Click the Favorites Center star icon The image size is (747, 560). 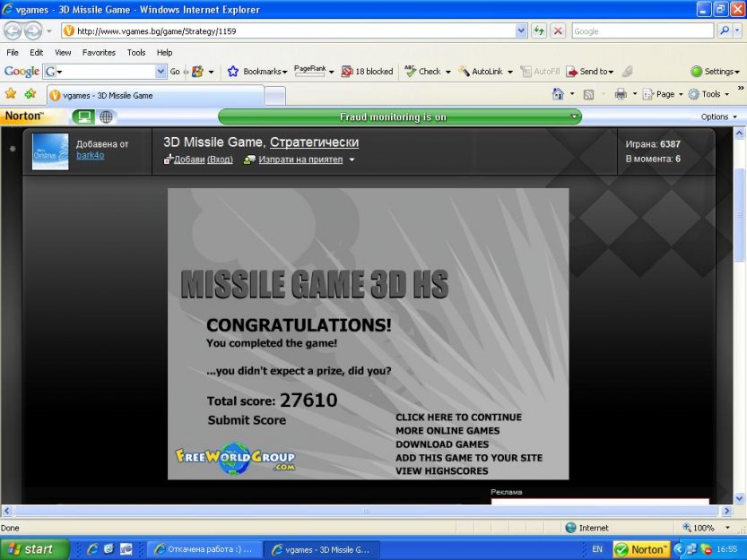point(11,94)
